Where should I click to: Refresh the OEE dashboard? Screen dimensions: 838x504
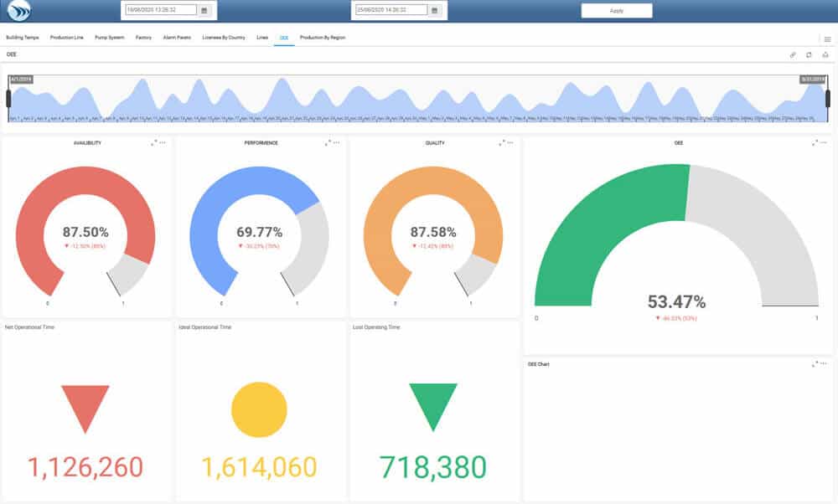point(809,54)
